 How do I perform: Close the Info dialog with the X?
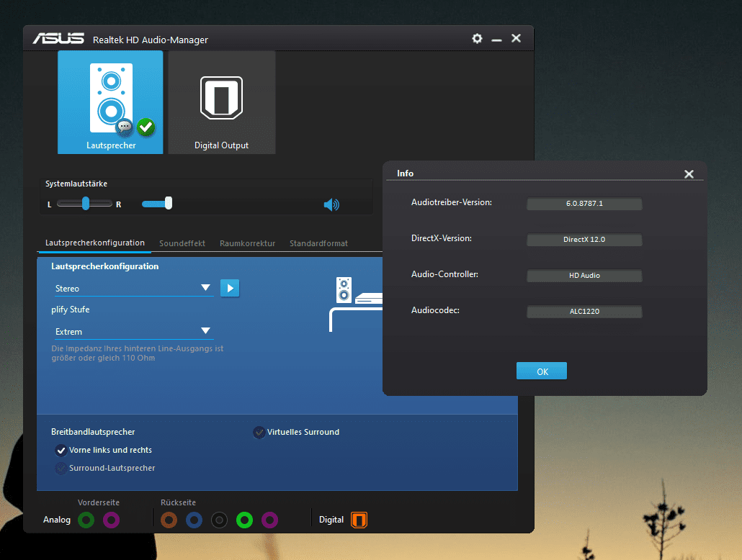[x=689, y=174]
